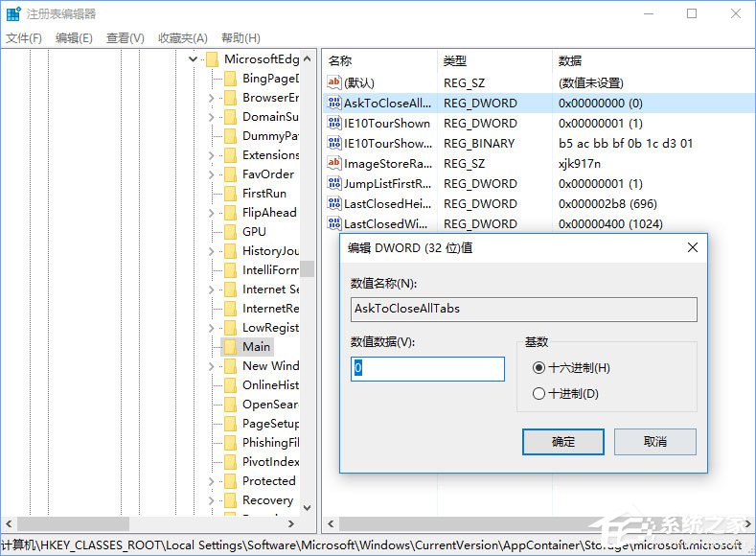
Task: Select the decimal 十进制(D) radio button
Action: tap(539, 393)
